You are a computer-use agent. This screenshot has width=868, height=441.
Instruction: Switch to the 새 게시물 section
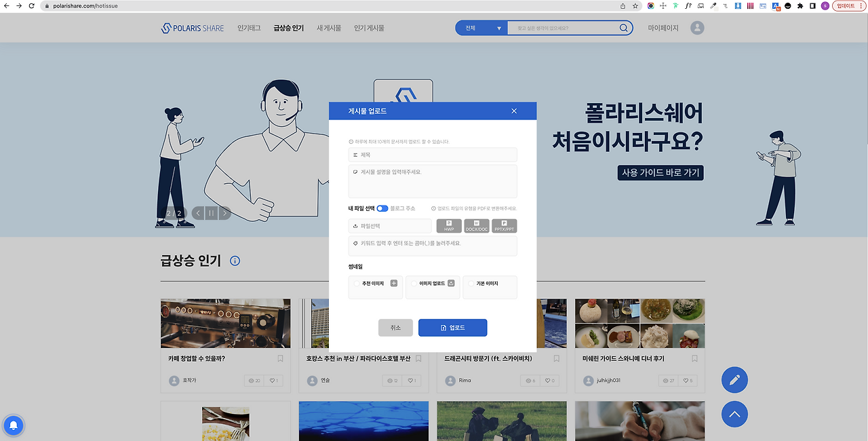329,28
